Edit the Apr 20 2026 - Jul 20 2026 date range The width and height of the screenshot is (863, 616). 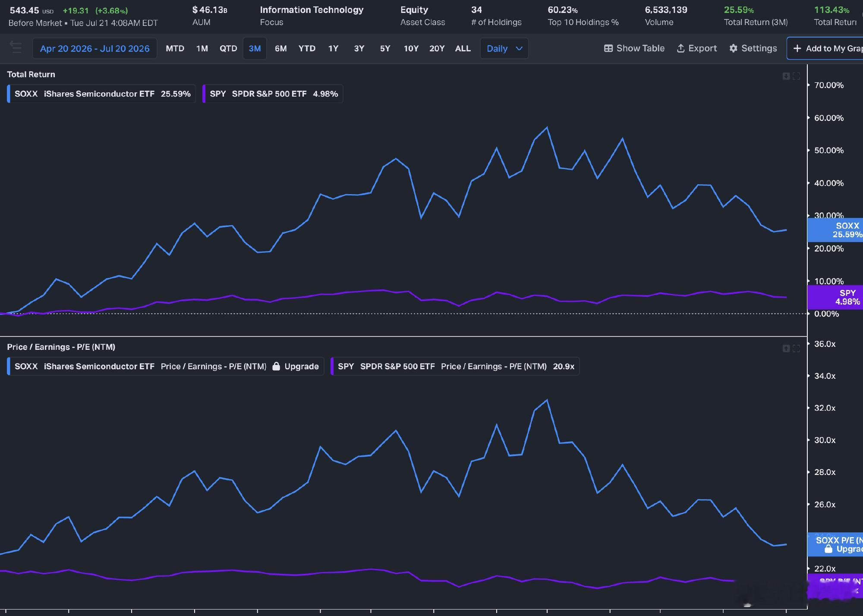[x=95, y=48]
